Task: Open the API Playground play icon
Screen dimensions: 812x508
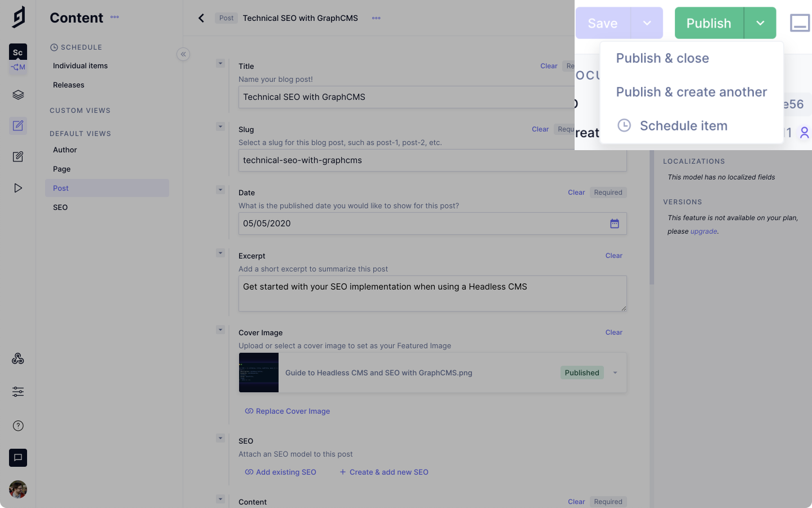Action: tap(18, 188)
